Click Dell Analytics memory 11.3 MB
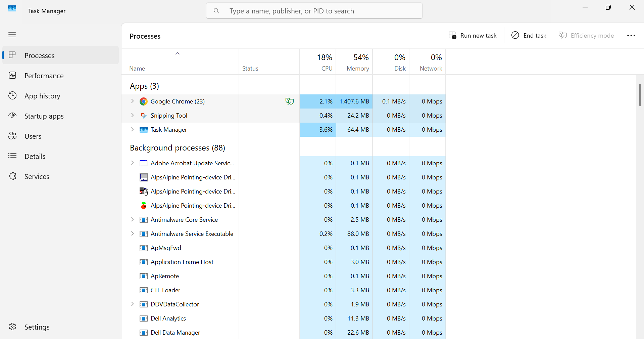The image size is (644, 339). click(x=358, y=319)
